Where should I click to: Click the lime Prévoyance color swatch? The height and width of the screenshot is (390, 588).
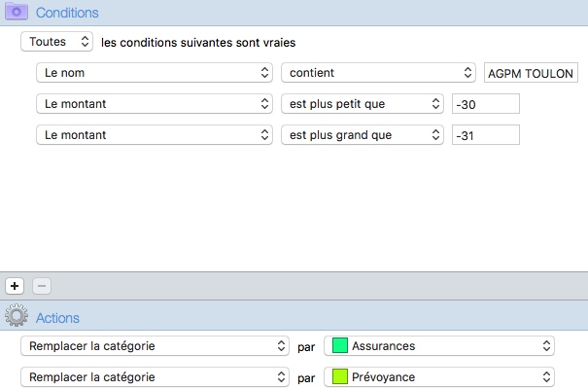pyautogui.click(x=340, y=376)
